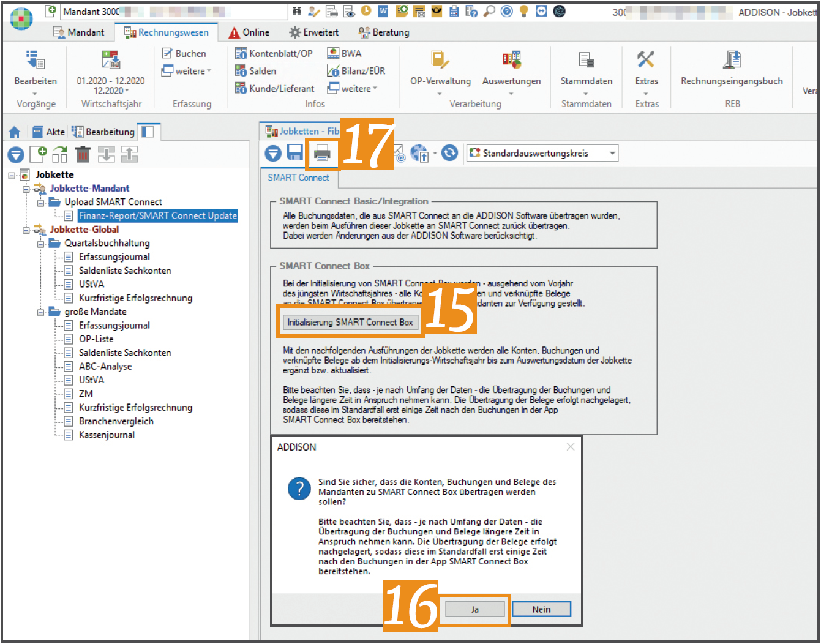Click the calculator icon in top toolbar
Screen dimensions: 821x644
tap(454, 11)
